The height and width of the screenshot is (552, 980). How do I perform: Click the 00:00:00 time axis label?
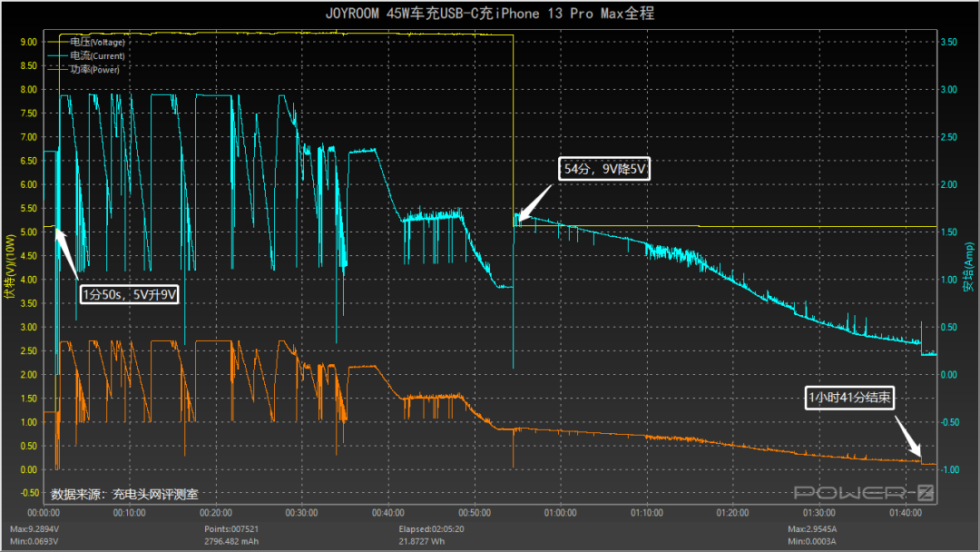[x=44, y=513]
